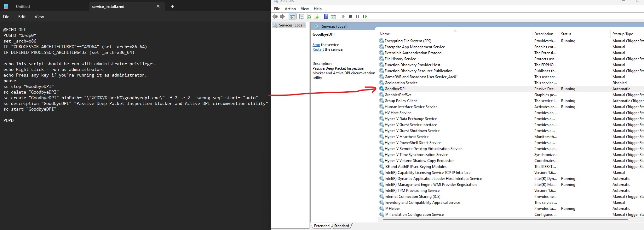Click the Stop Service square icon
Screen dimensions: 644x230
point(350,16)
